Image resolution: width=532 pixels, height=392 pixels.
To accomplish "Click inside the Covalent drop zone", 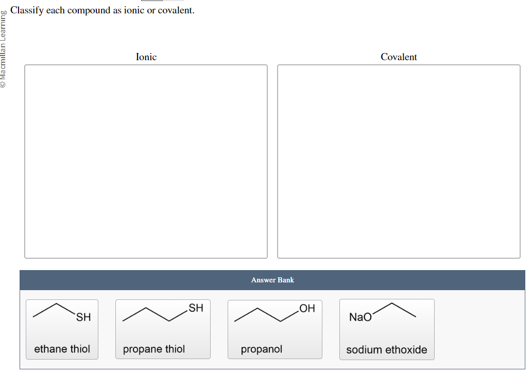I will [x=399, y=159].
